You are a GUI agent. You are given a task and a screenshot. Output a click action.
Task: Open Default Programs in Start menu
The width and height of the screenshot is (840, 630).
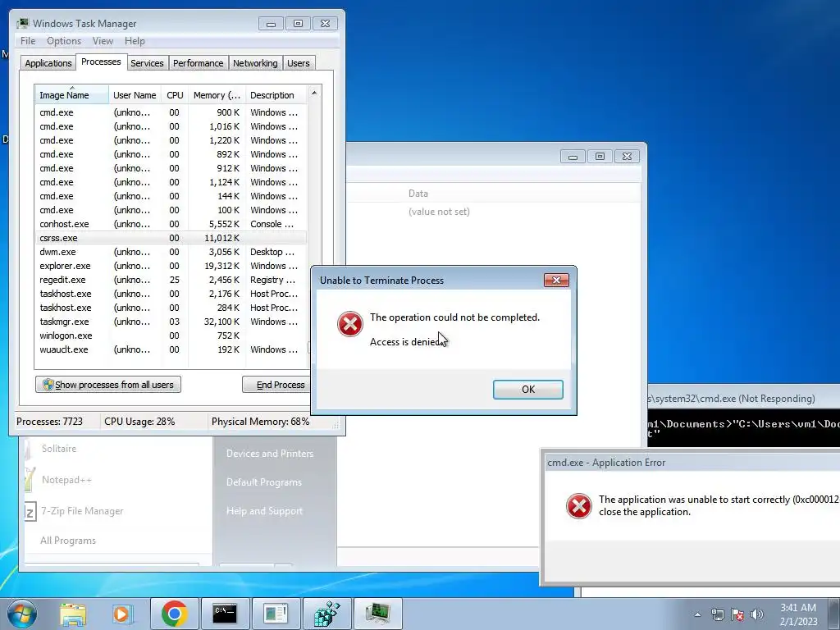point(263,482)
